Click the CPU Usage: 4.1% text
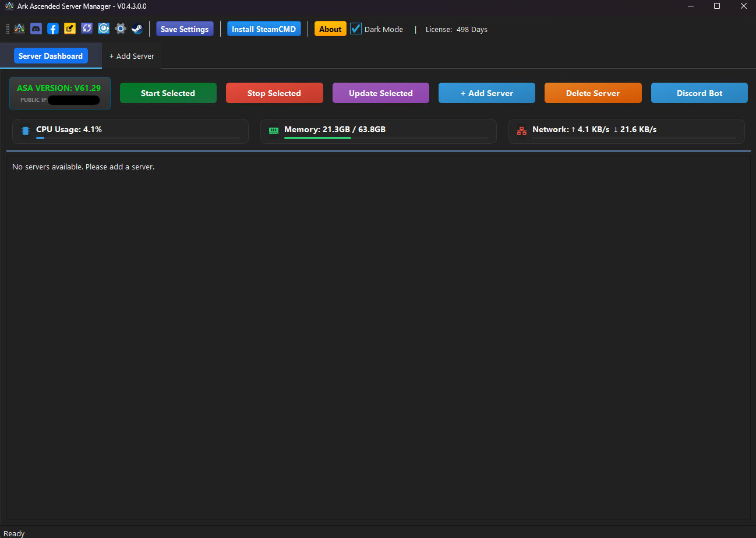The height and width of the screenshot is (538, 756). (69, 129)
